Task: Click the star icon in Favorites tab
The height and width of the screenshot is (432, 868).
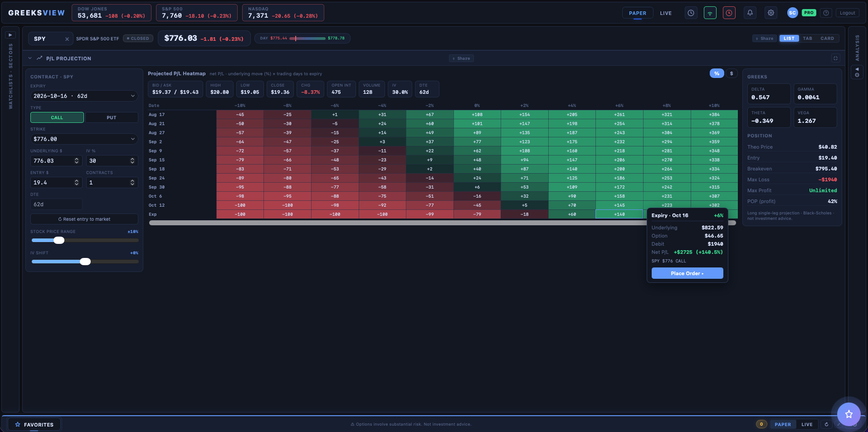Action: coord(18,425)
